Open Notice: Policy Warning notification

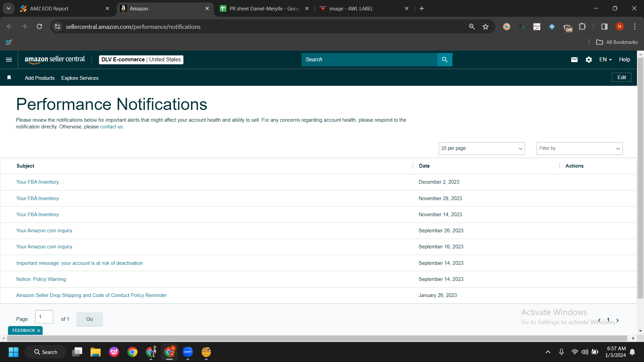tap(41, 279)
